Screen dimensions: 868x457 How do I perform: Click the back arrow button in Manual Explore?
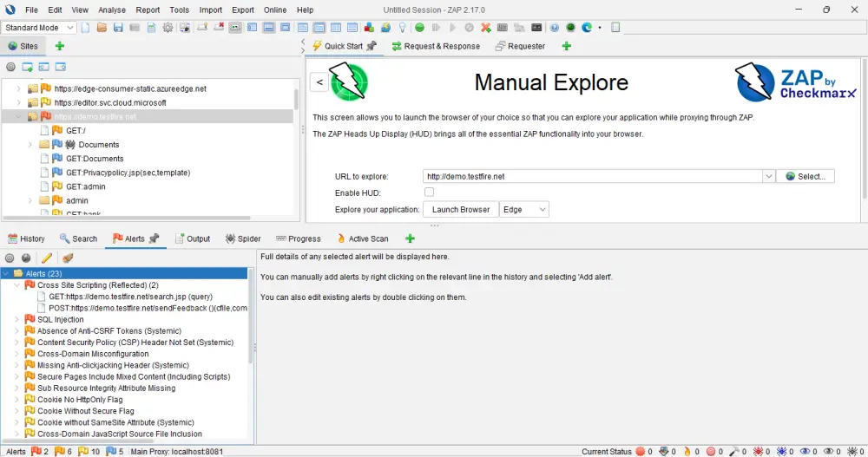pyautogui.click(x=319, y=82)
